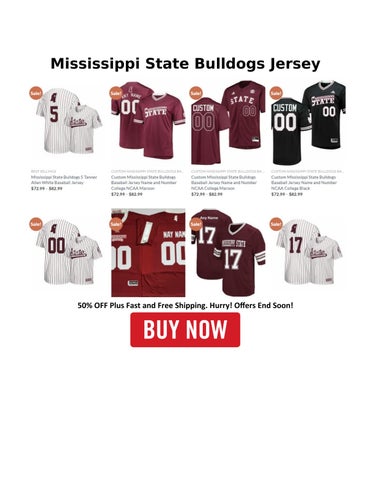Click the Custom jersey NCAA College Black link
Screen dimensions: 371x480
[304, 183]
